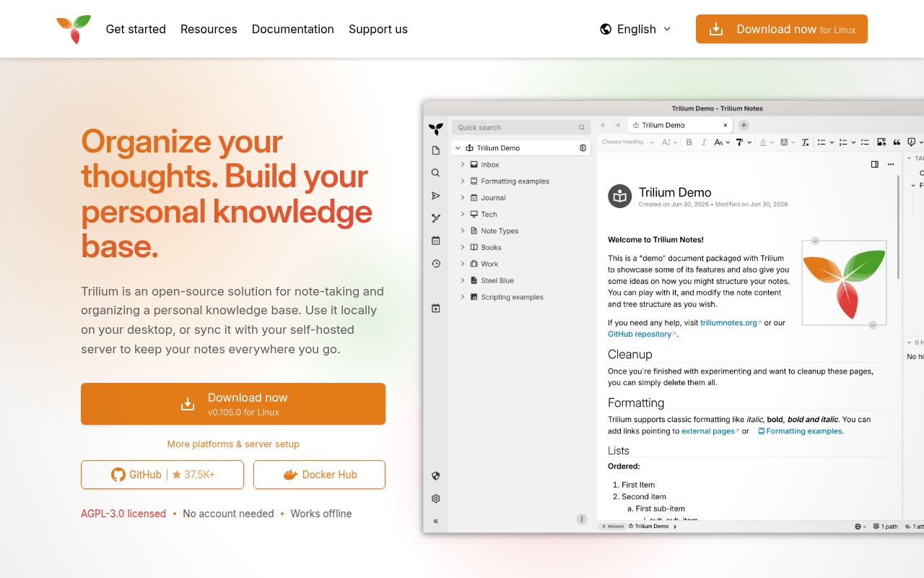Viewport: 924px width, 578px height.
Task: Click the note map icon in demo sidebar
Action: 435,218
